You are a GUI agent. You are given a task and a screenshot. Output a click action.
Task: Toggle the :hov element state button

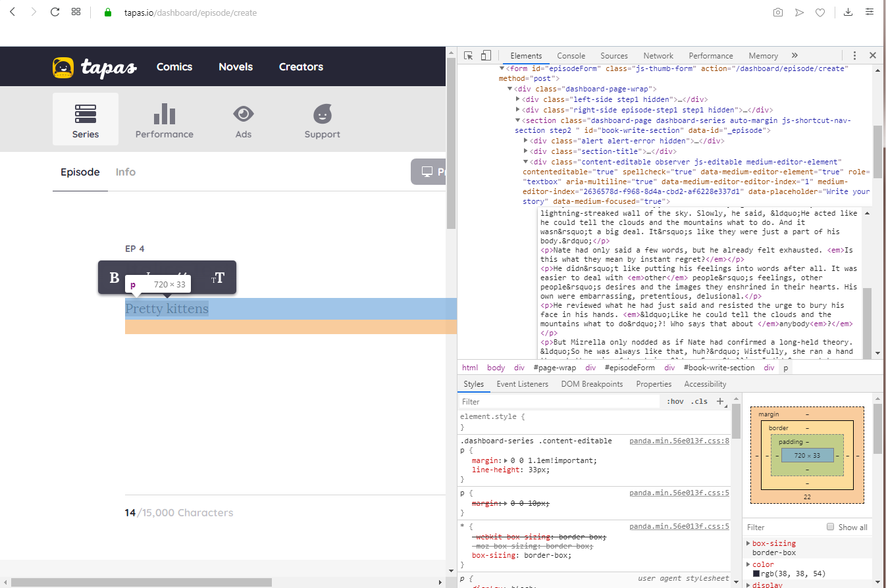(675, 401)
